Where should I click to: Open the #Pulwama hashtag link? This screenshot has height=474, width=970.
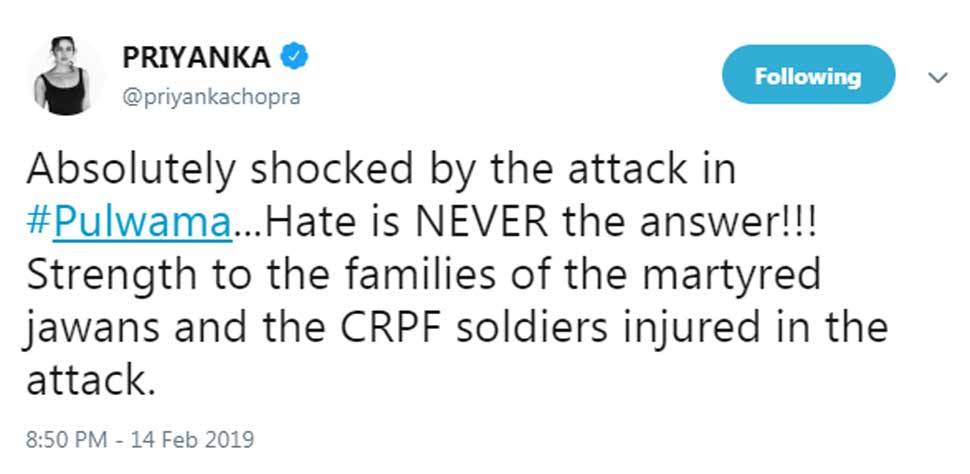click(x=129, y=224)
